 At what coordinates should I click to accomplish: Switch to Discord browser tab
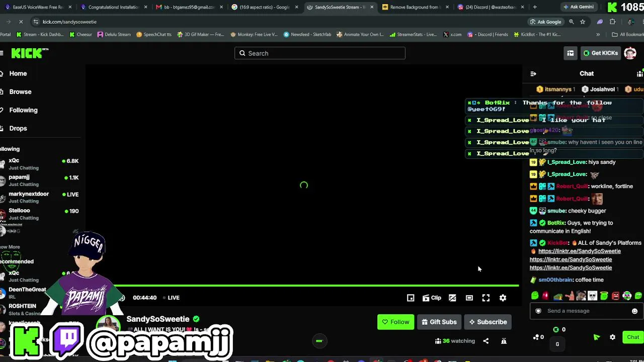coord(491,7)
